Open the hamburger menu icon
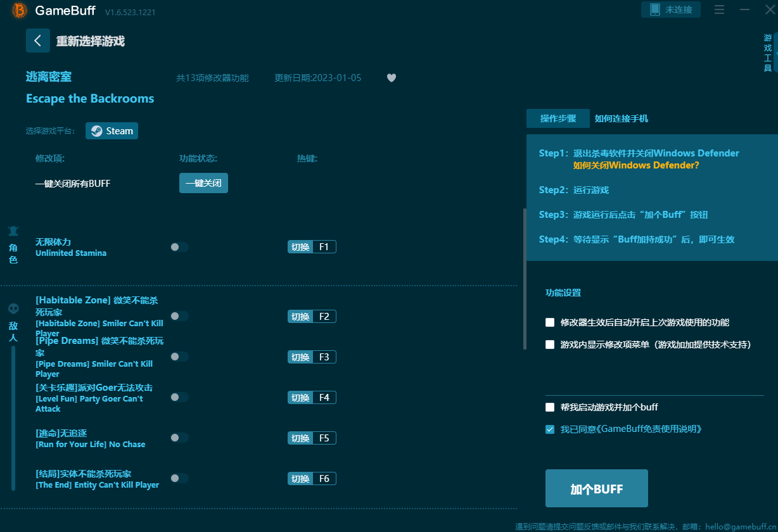This screenshot has height=532, width=778. [719, 9]
